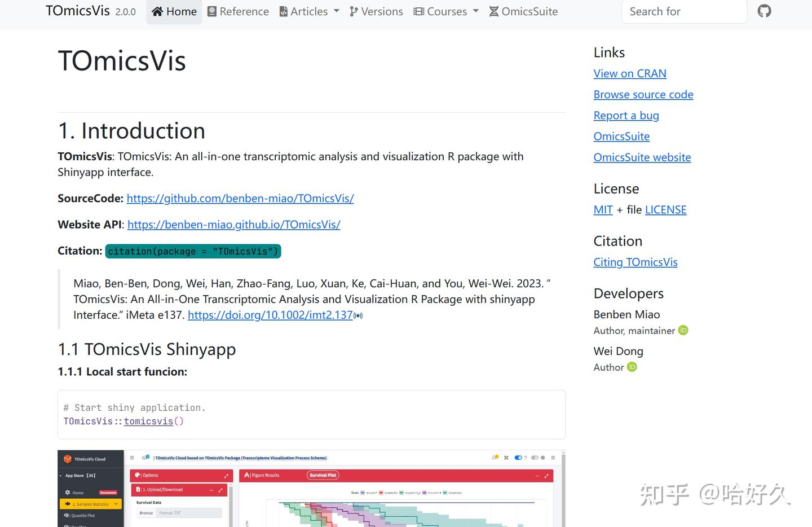Click the notification bell in TOmicsVis Cloud header
Image resolution: width=812 pixels, height=527 pixels.
495,458
